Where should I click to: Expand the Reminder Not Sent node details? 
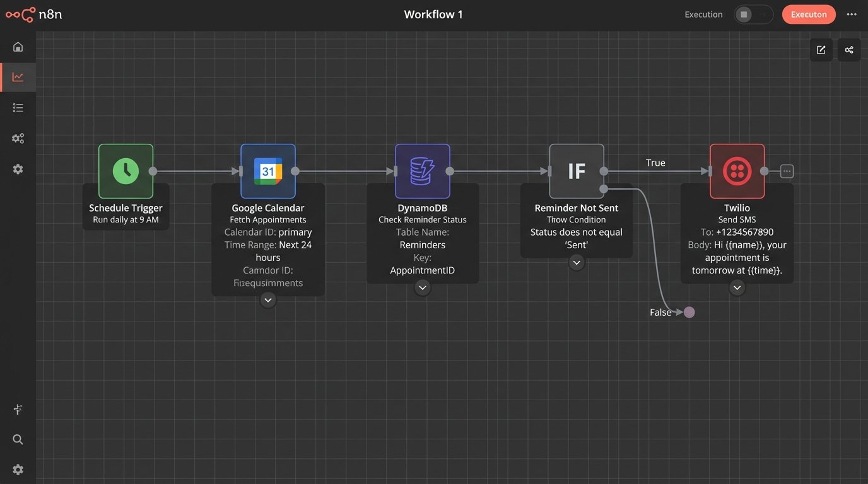click(x=576, y=262)
